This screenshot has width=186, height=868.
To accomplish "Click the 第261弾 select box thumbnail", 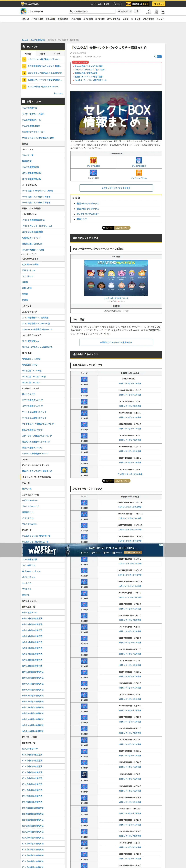I will click(84, 379).
